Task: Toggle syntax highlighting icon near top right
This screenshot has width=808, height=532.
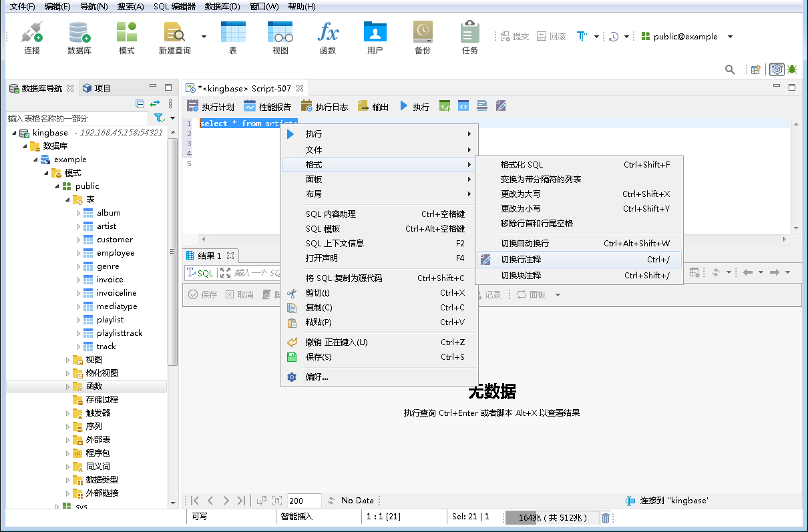Action: pos(777,69)
